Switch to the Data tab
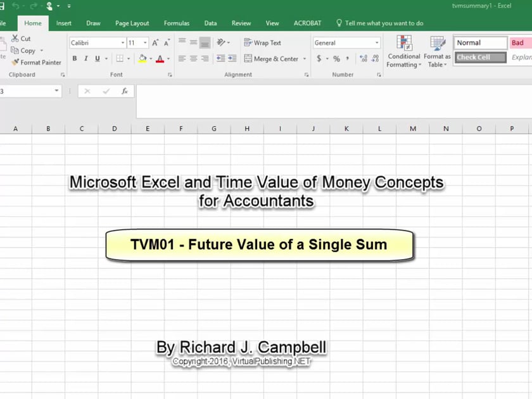 tap(210, 23)
